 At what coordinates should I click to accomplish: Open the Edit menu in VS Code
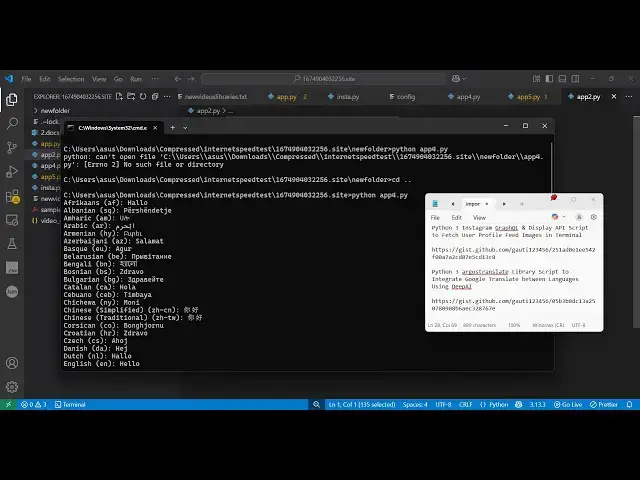[x=45, y=79]
